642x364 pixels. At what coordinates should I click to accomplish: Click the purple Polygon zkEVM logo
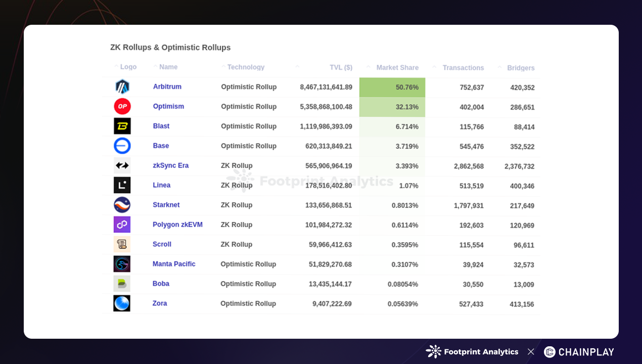[122, 224]
